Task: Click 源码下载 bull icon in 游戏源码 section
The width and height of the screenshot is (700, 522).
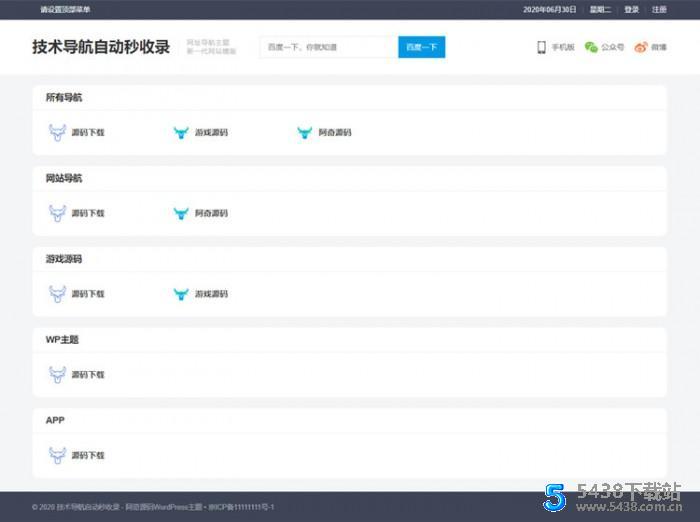Action: (57, 294)
